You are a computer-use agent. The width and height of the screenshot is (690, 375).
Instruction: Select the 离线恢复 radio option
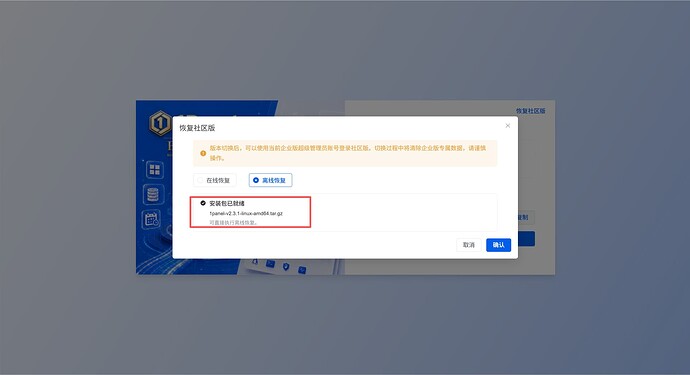(x=270, y=180)
